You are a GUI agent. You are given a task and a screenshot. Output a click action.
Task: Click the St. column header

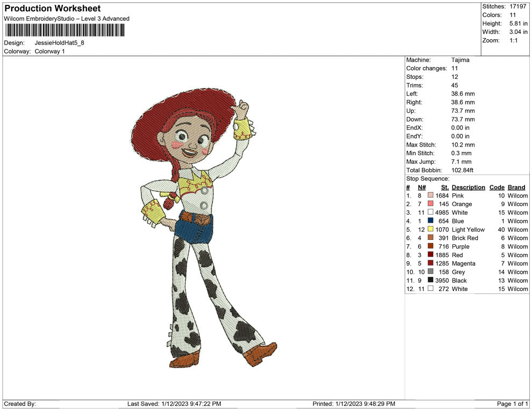444,187
